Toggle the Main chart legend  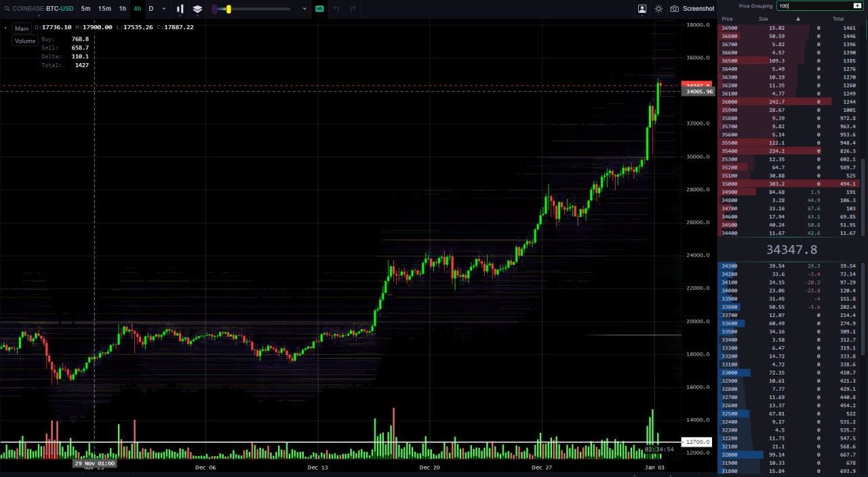[22, 28]
